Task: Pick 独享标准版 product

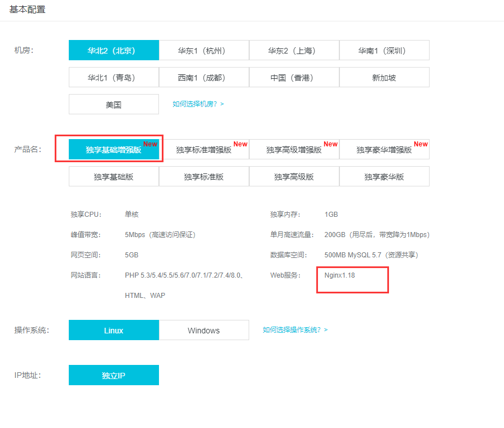Action: [x=204, y=176]
